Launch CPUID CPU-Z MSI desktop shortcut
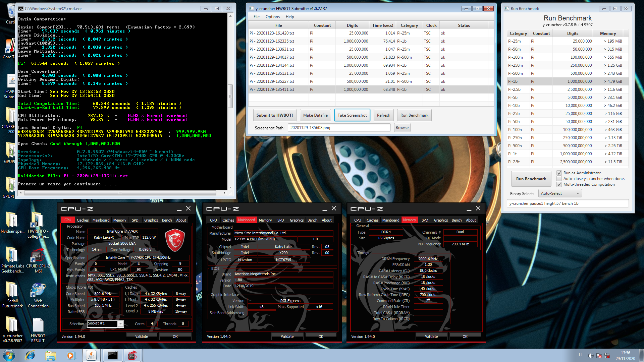The image size is (644, 362). coord(38,260)
